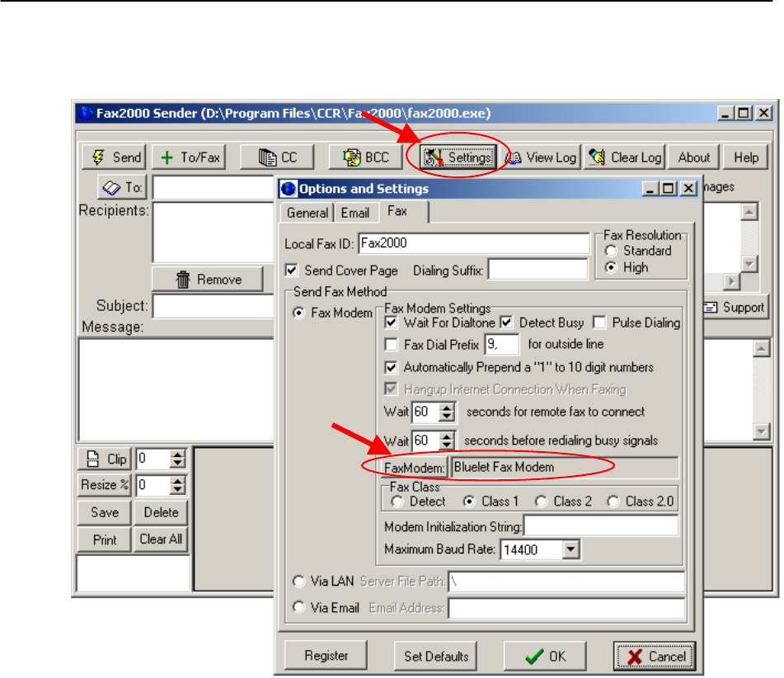Click the Clear Log icon

[597, 157]
